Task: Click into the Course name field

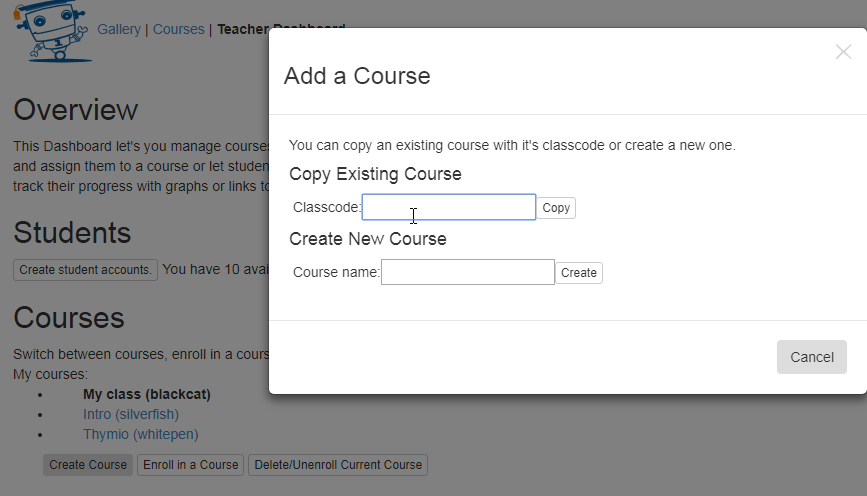Action: [x=467, y=272]
